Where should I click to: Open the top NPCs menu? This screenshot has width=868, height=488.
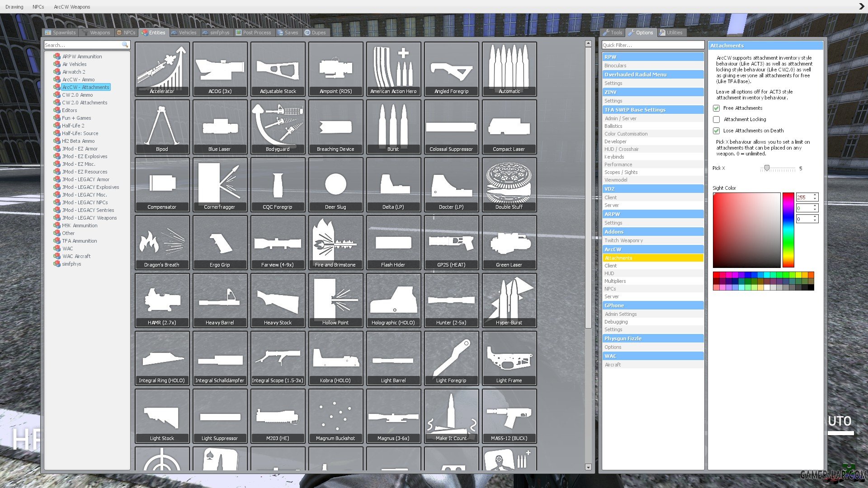pyautogui.click(x=38, y=7)
